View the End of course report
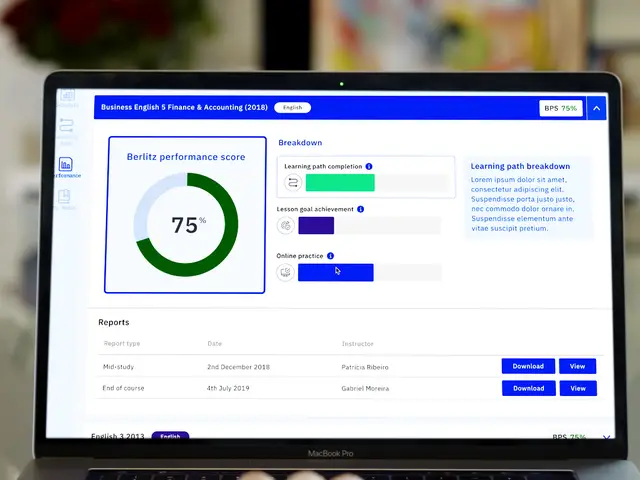The image size is (640, 480). (578, 388)
